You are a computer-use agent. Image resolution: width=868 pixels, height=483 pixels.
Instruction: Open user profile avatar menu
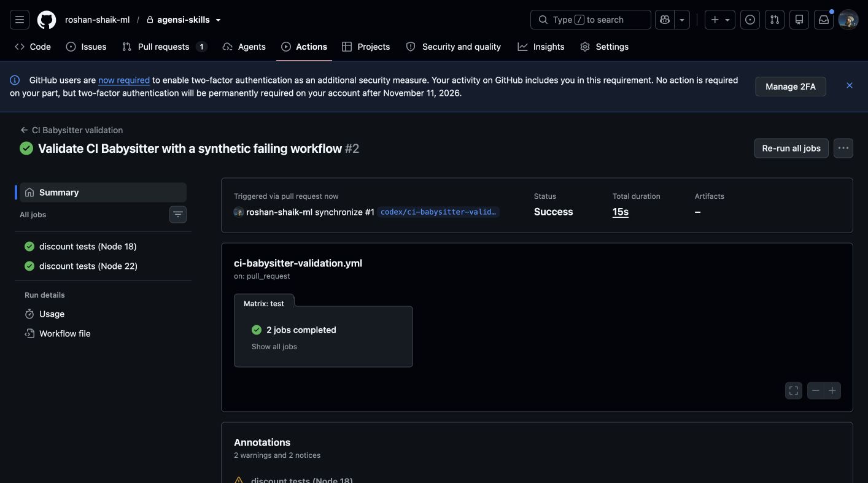click(x=848, y=20)
